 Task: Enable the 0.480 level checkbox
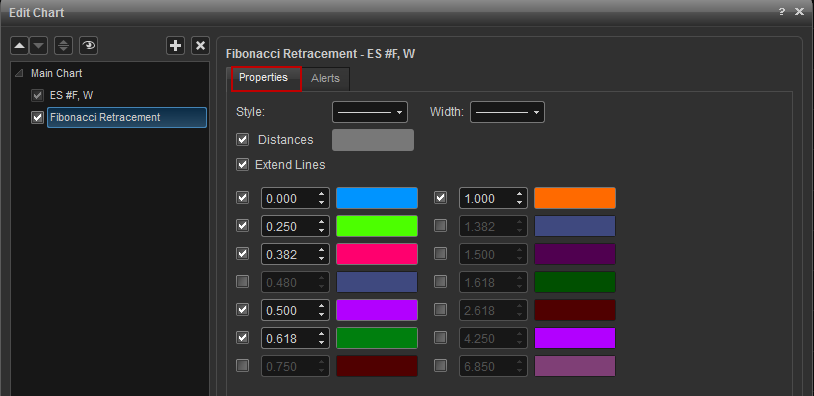pyautogui.click(x=242, y=282)
